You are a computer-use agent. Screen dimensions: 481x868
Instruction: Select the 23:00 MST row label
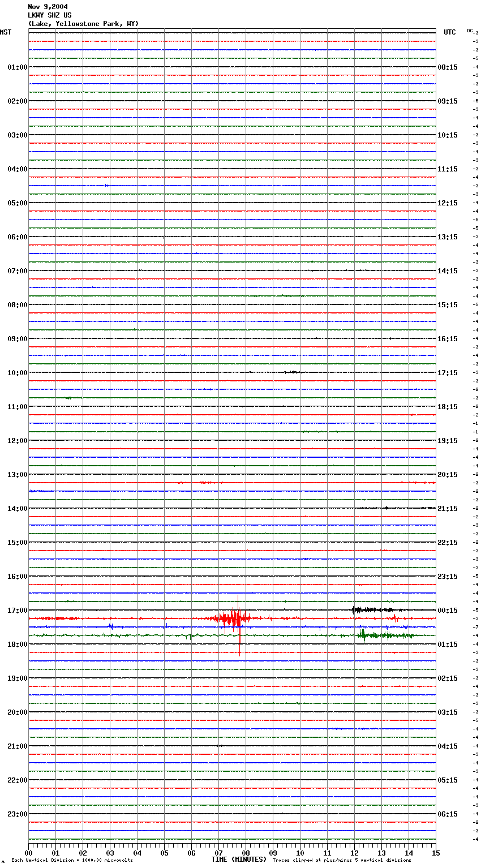coord(17,814)
